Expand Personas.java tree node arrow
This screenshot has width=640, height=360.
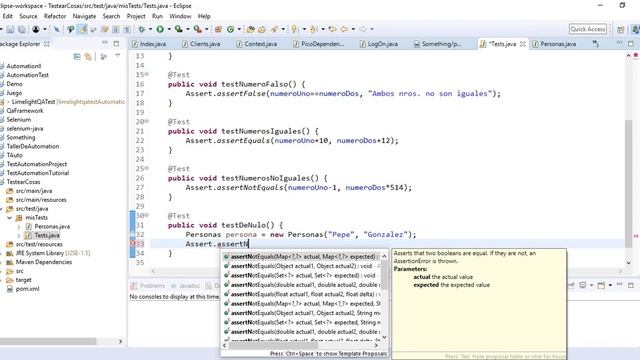coord(19,227)
